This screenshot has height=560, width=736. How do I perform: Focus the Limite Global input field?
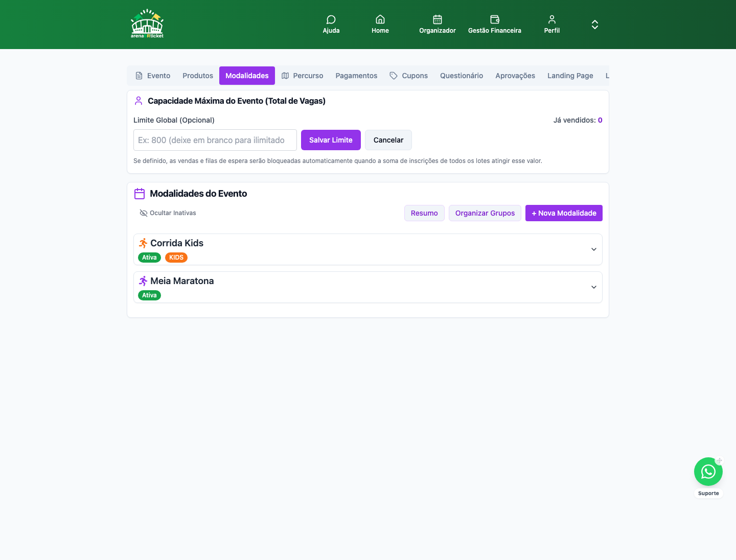(215, 140)
